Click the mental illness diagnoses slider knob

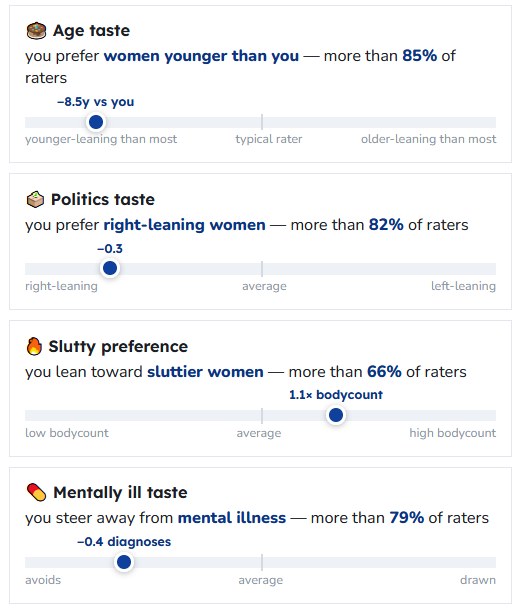[124, 562]
